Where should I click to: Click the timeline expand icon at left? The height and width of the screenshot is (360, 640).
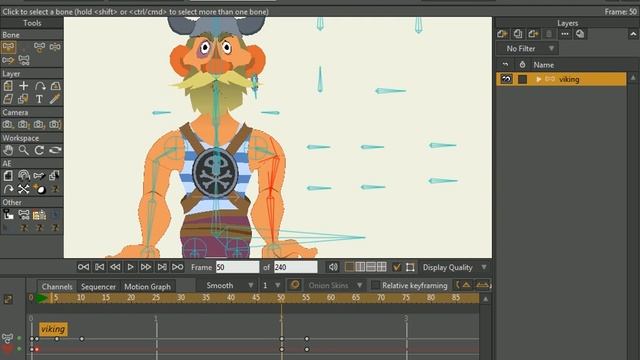tap(8, 299)
